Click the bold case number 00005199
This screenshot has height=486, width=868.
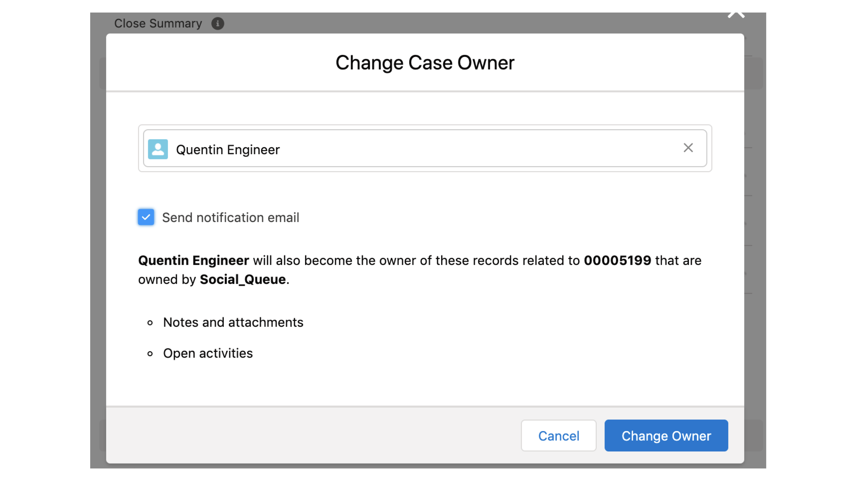point(617,260)
